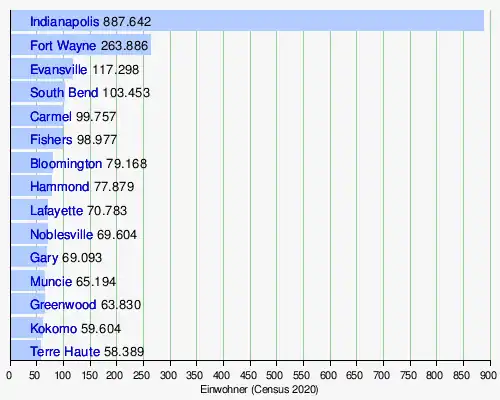The height and width of the screenshot is (400, 500).
Task: Open the Indianapolis link
Action: 65,22
